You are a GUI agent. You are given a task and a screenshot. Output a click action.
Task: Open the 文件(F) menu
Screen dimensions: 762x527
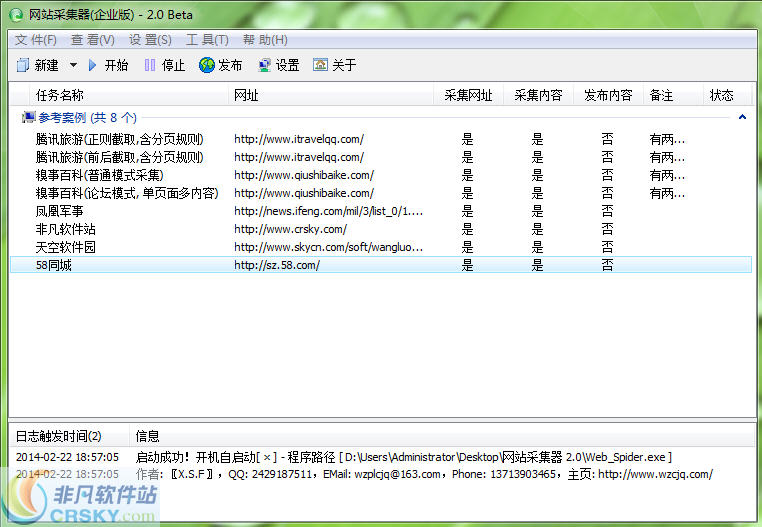pos(35,40)
